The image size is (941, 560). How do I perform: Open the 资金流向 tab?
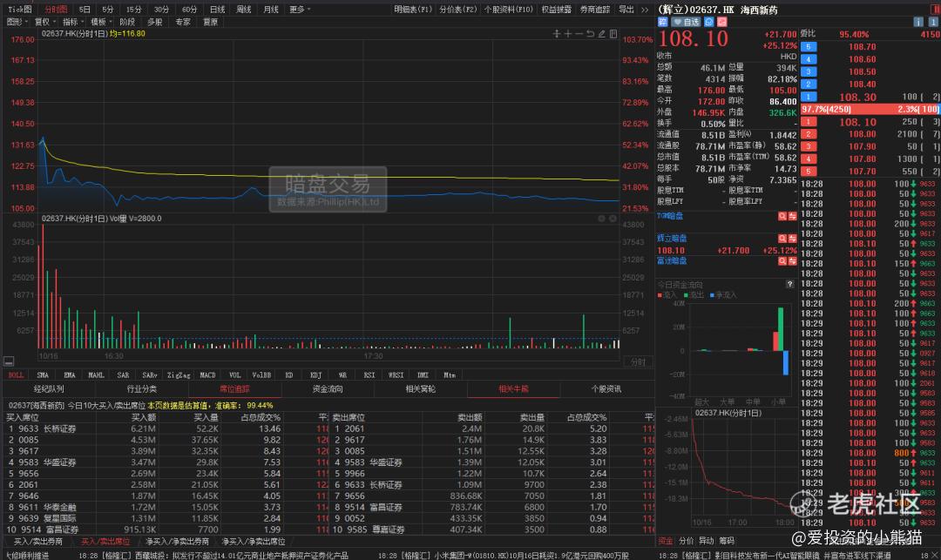[x=328, y=389]
